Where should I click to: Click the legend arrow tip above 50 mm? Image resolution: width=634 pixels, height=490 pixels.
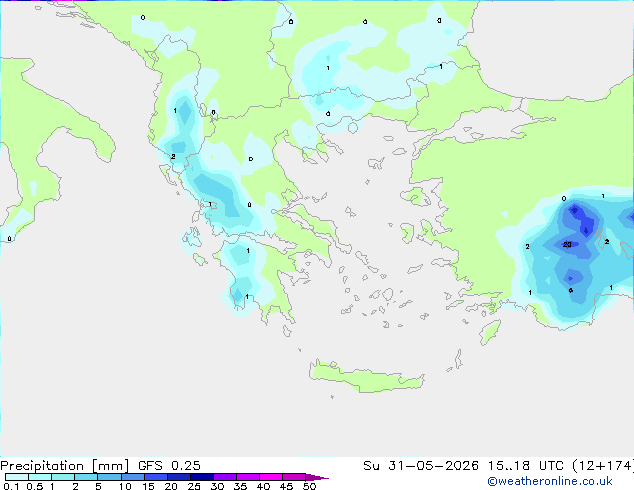[x=317, y=477]
